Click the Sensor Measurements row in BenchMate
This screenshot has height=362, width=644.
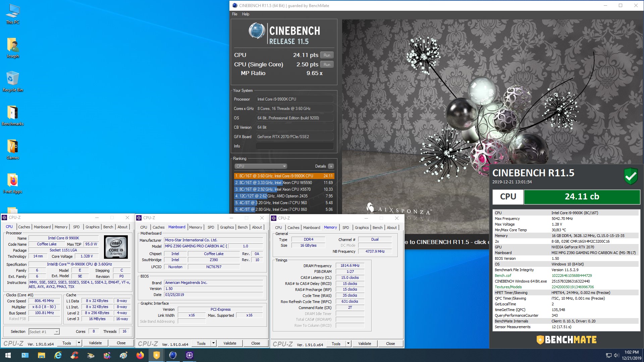pyautogui.click(x=566, y=327)
